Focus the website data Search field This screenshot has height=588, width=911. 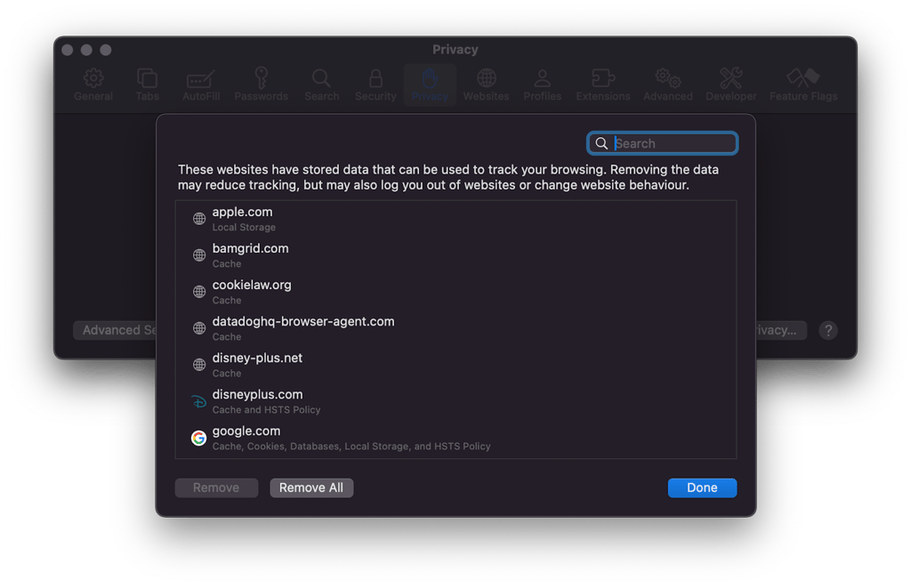point(662,143)
